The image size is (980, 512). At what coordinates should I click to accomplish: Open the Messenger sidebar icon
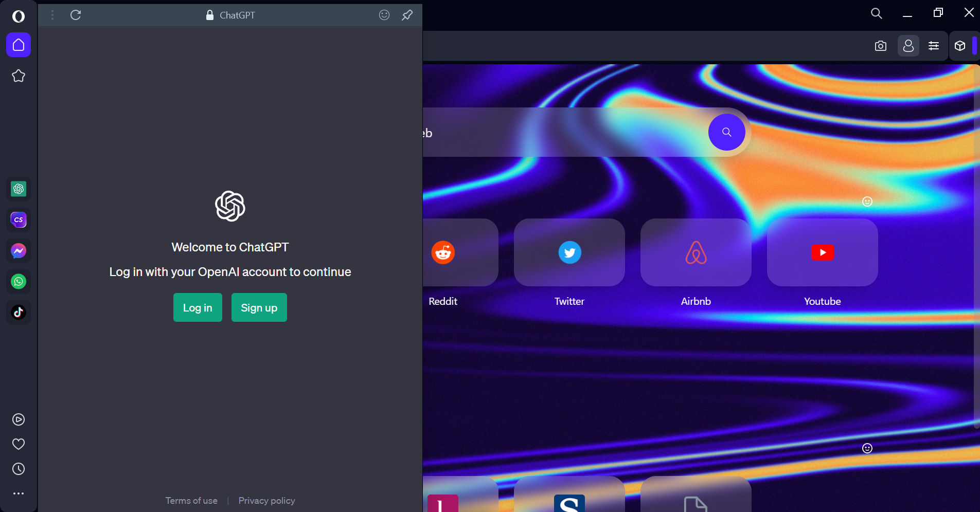[x=19, y=251]
